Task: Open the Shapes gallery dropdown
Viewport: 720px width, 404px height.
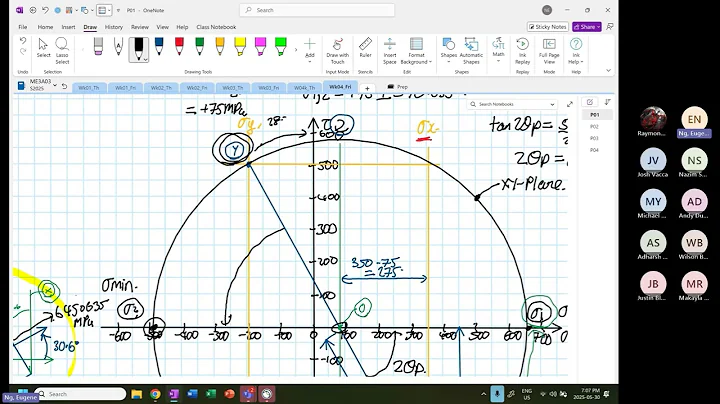Action: coord(449,50)
